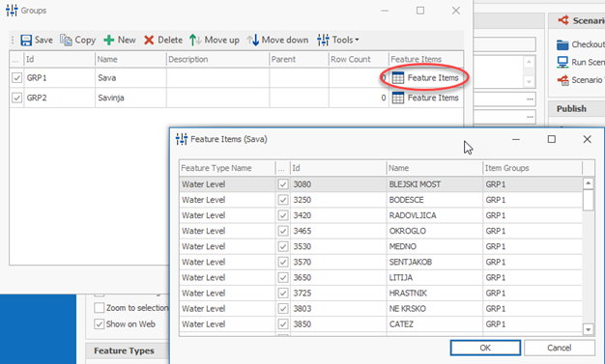Cancel the Feature Items dialog
605x364 pixels.
click(559, 348)
